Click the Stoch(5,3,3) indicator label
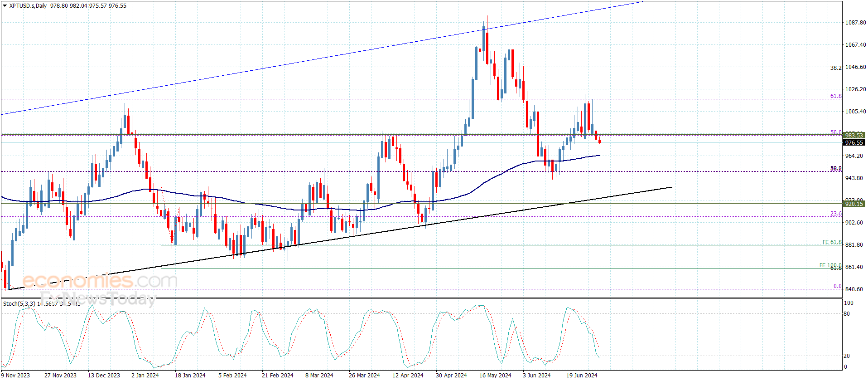 click(19, 303)
